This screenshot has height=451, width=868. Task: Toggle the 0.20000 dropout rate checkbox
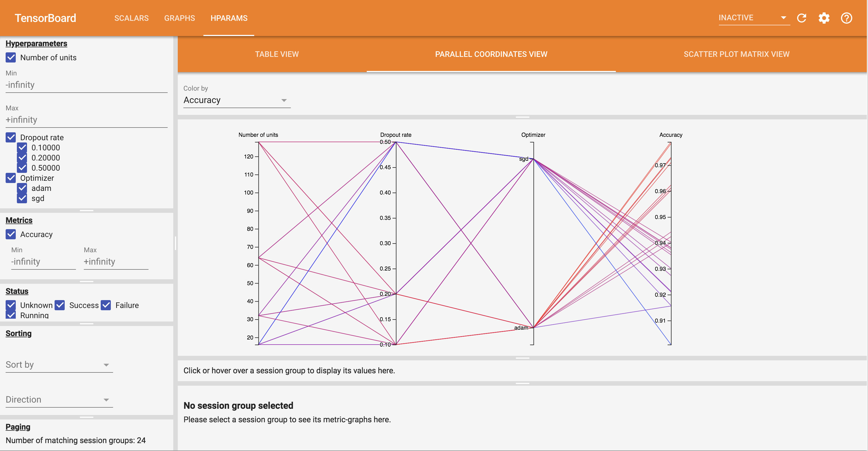point(22,158)
